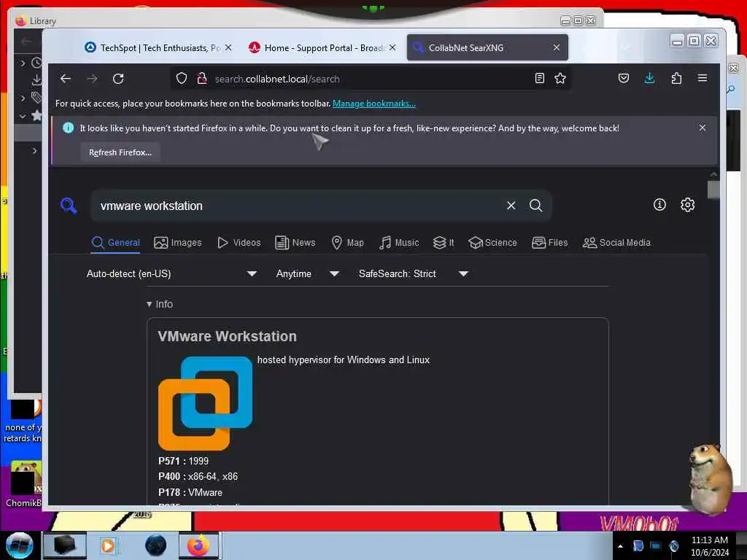Click the page vertical scrollbar thumb
The height and width of the screenshot is (560, 747).
click(x=713, y=190)
